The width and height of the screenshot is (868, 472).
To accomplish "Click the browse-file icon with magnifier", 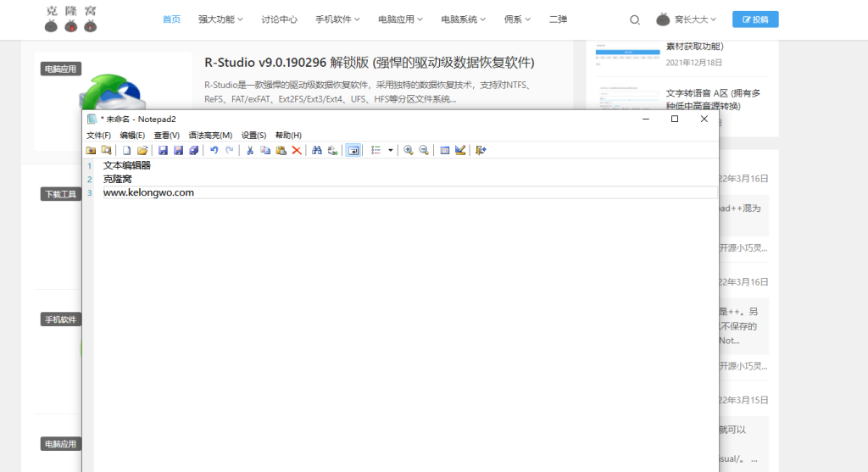I will tap(106, 151).
